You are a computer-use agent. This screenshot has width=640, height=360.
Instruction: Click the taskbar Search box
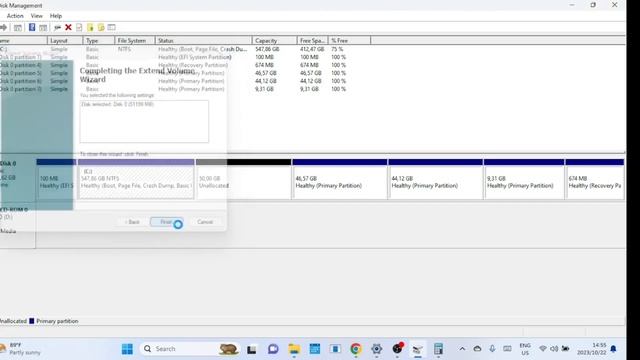click(190, 349)
